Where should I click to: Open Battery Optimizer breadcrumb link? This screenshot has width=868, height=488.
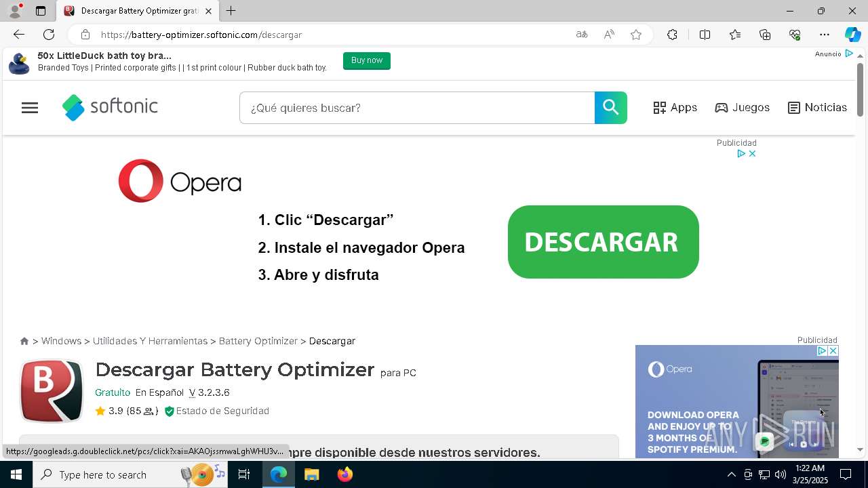coord(258,341)
